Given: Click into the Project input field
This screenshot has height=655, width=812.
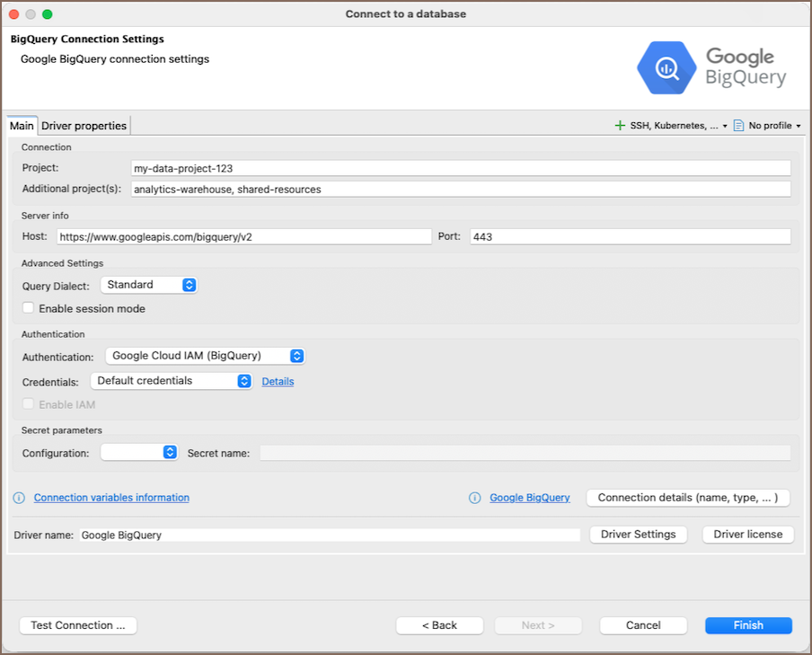Looking at the screenshot, I should (460, 168).
